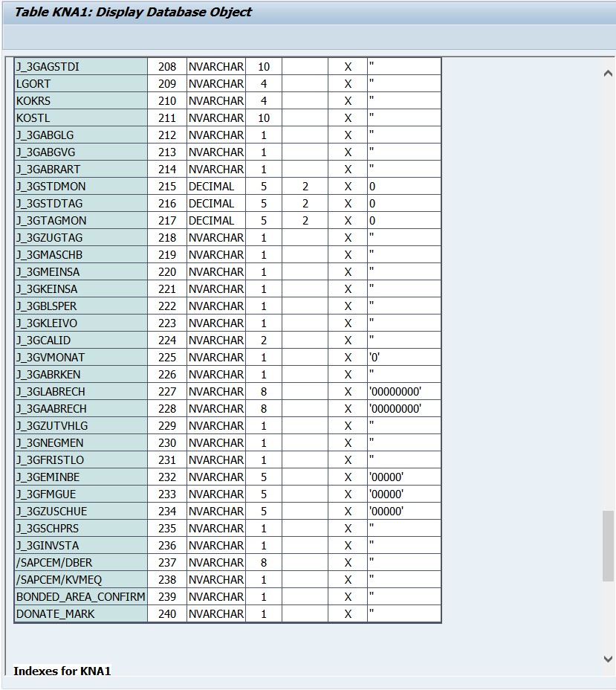Select the BONDED_AREA_CONFIRM field
Screen dimensions: 616x690
[81, 597]
